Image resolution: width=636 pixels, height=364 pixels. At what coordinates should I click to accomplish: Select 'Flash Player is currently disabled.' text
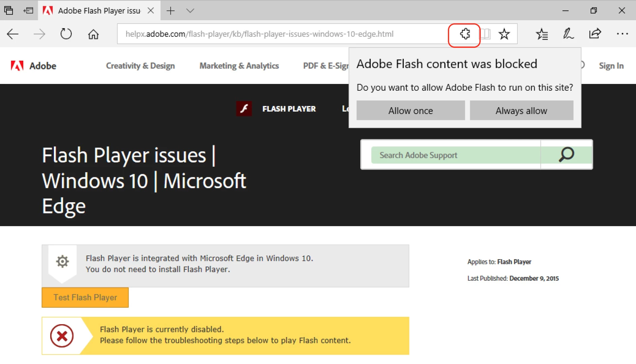click(x=162, y=329)
